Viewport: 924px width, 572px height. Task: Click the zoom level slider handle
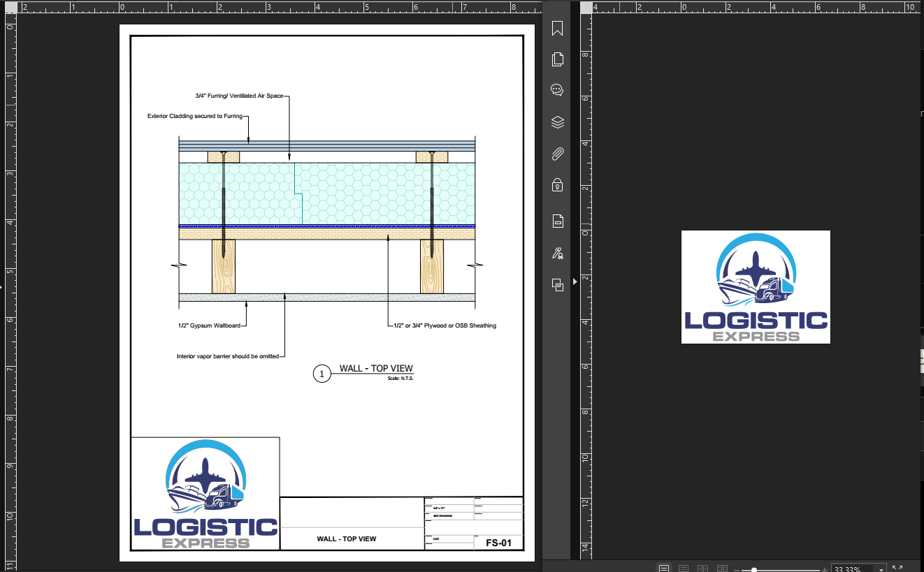754,568
